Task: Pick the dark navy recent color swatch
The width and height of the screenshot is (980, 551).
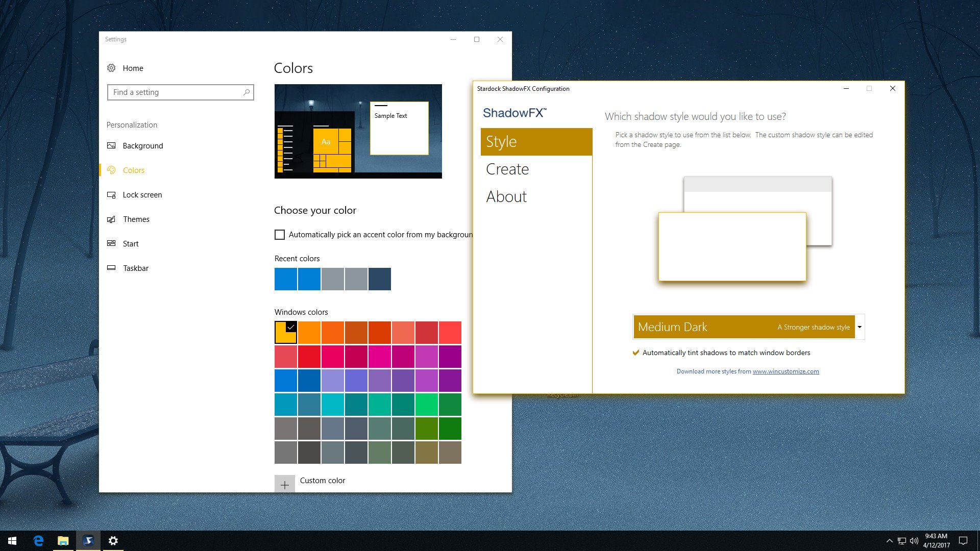Action: coord(380,279)
